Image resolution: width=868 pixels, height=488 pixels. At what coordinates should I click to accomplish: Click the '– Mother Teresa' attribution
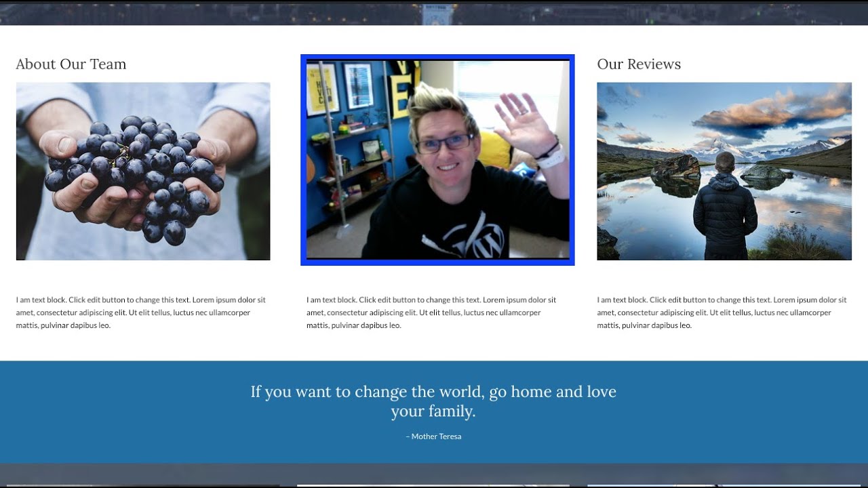(433, 436)
